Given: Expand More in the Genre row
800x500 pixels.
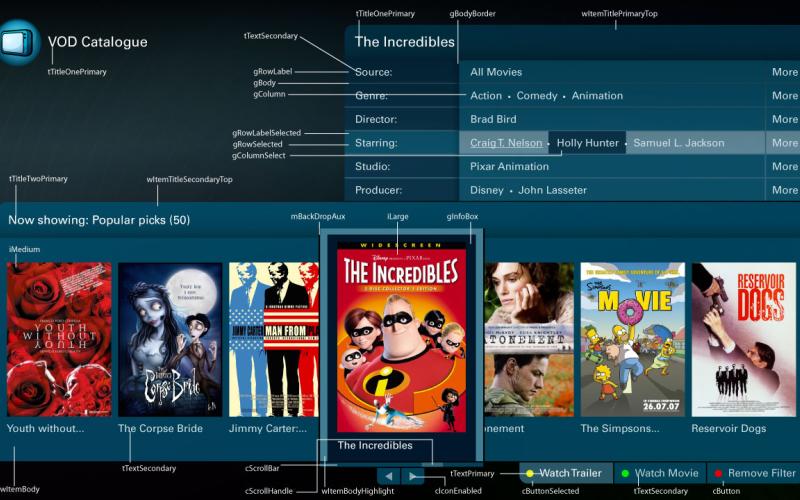Looking at the screenshot, I should point(784,96).
